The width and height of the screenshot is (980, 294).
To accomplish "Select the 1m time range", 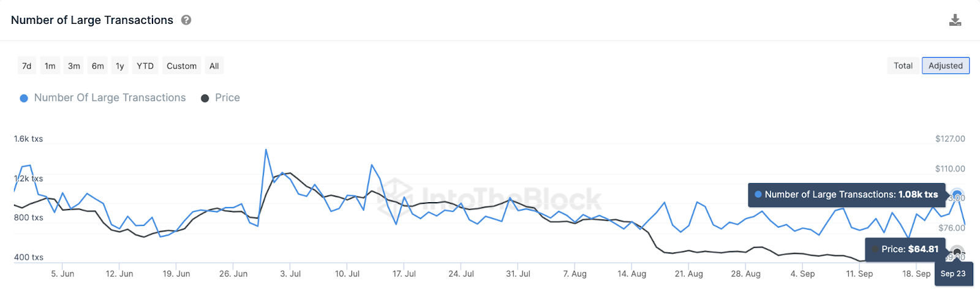I will (x=50, y=66).
